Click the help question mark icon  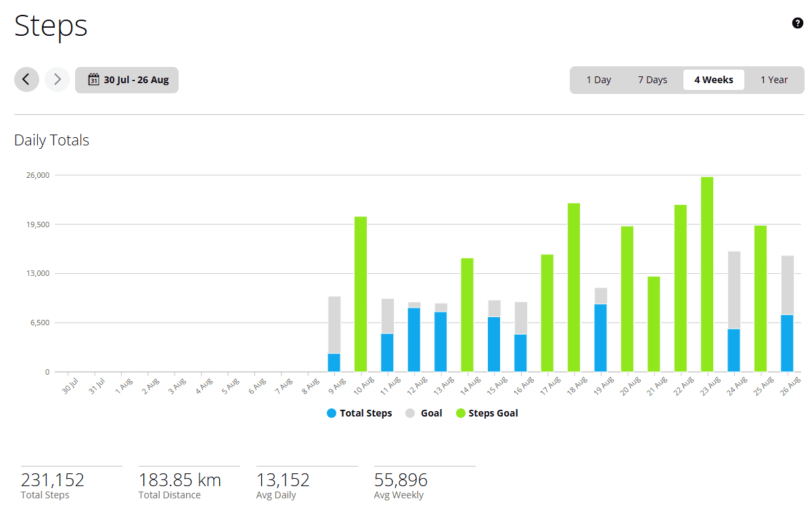[x=797, y=22]
